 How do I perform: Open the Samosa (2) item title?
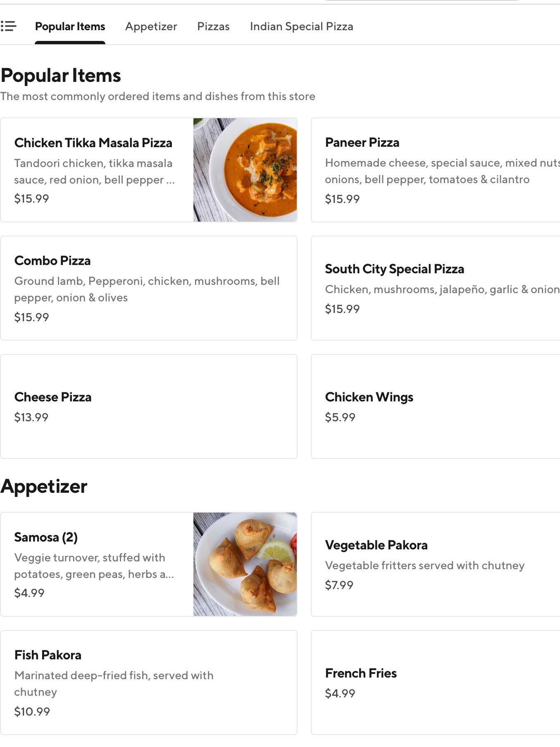46,537
